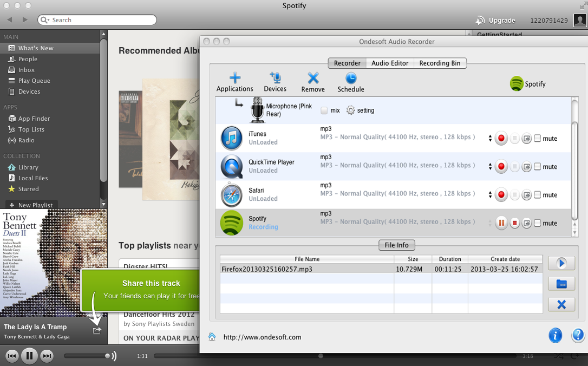Image resolution: width=588 pixels, height=366 pixels.
Task: Open QuickTime Player format quality dropdown
Action: pyautogui.click(x=490, y=167)
